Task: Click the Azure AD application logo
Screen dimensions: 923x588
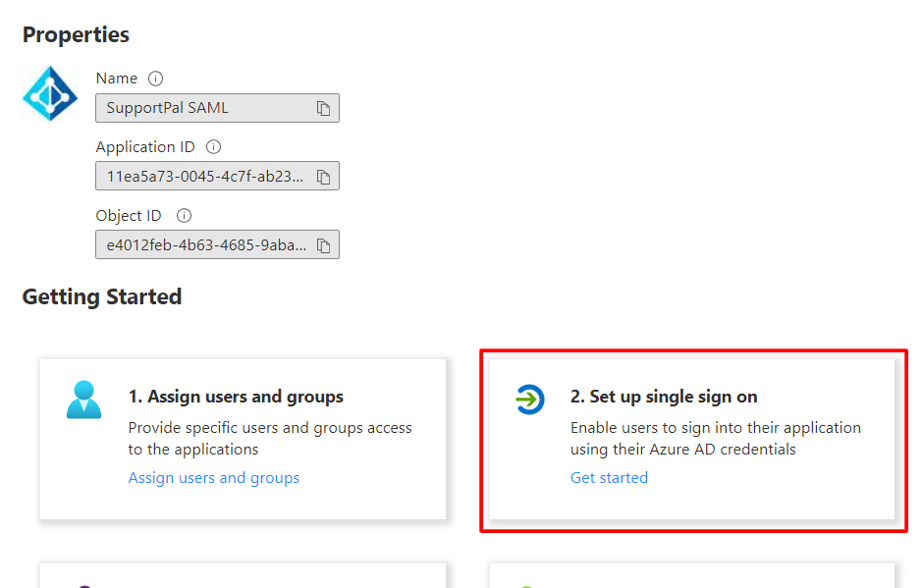Action: pos(50,94)
